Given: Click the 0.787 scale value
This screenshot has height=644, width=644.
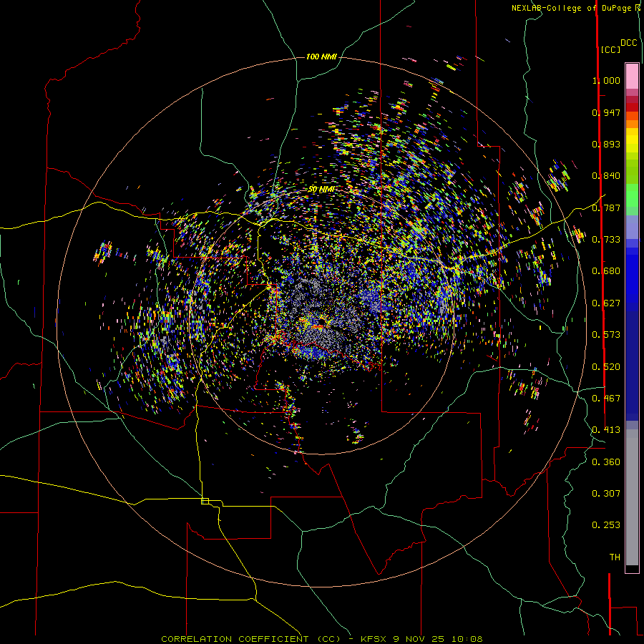Looking at the screenshot, I should 606,208.
